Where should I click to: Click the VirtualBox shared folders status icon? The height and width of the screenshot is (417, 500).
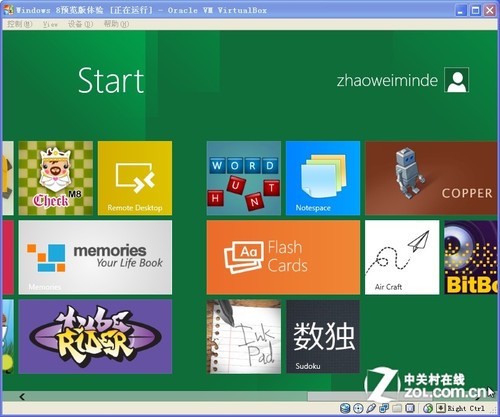tap(397, 408)
